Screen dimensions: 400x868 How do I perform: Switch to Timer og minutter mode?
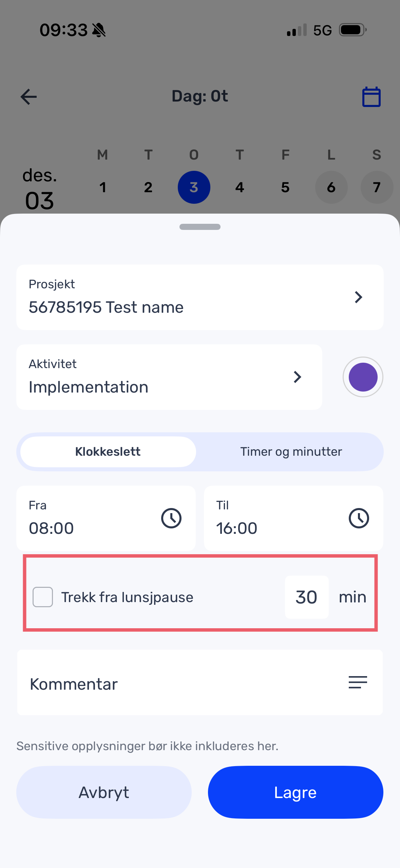point(291,452)
